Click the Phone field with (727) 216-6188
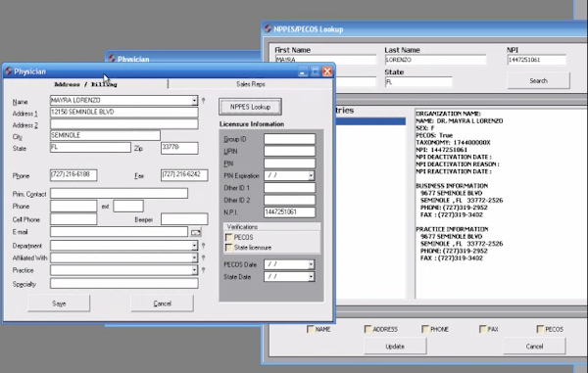 tap(73, 175)
